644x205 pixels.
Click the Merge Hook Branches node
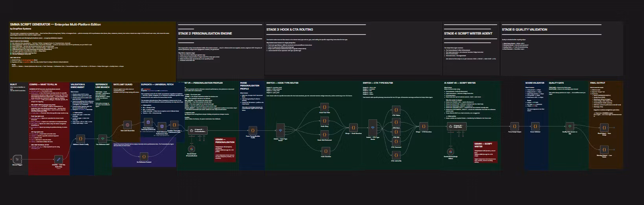tap(353, 128)
